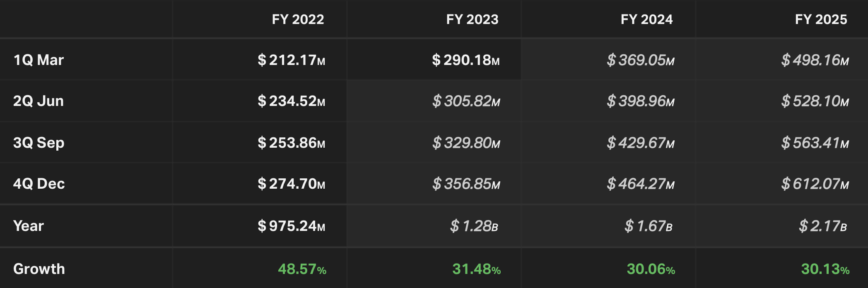This screenshot has height=288, width=868.
Task: Select the 1Q Mar row label
Action: click(x=39, y=60)
